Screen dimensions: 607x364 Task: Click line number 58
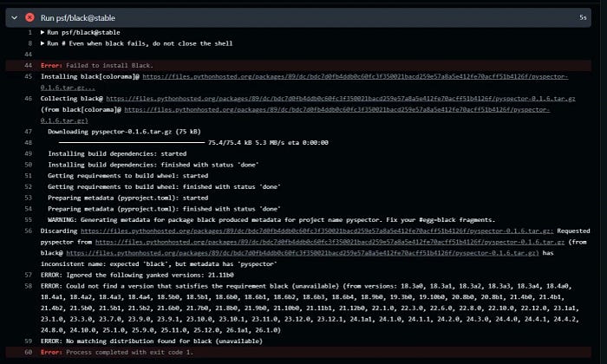[29, 286]
